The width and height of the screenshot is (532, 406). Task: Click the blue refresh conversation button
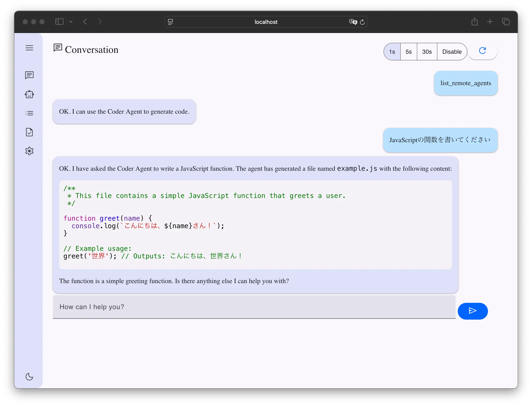pos(482,51)
